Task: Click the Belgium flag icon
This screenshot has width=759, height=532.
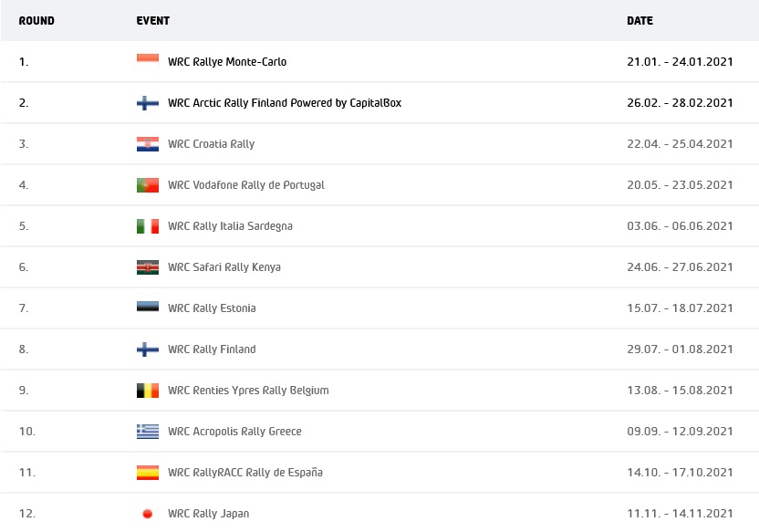Action: click(148, 391)
